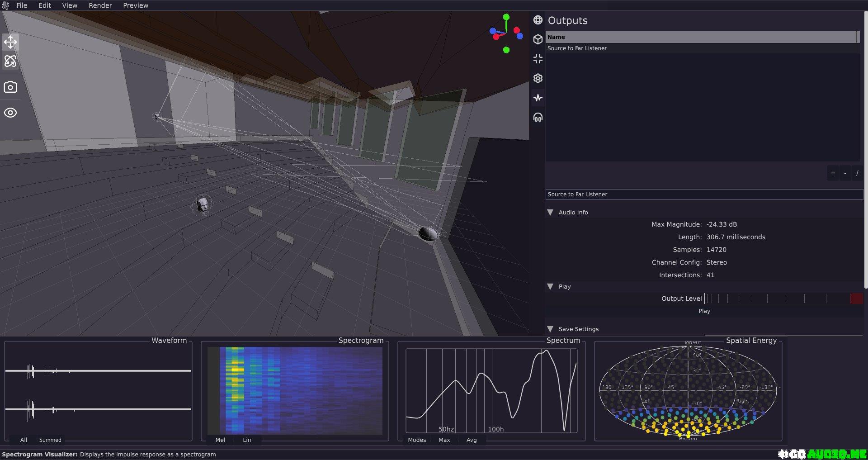Viewport: 868px width, 460px height.
Task: Open the gear settings panel icon
Action: [x=538, y=78]
